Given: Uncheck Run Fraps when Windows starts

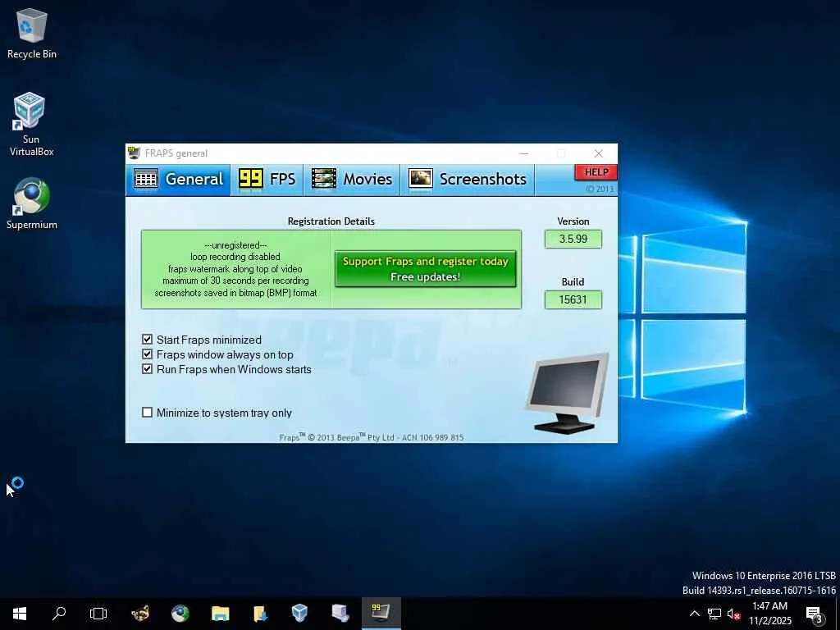Looking at the screenshot, I should [x=148, y=369].
